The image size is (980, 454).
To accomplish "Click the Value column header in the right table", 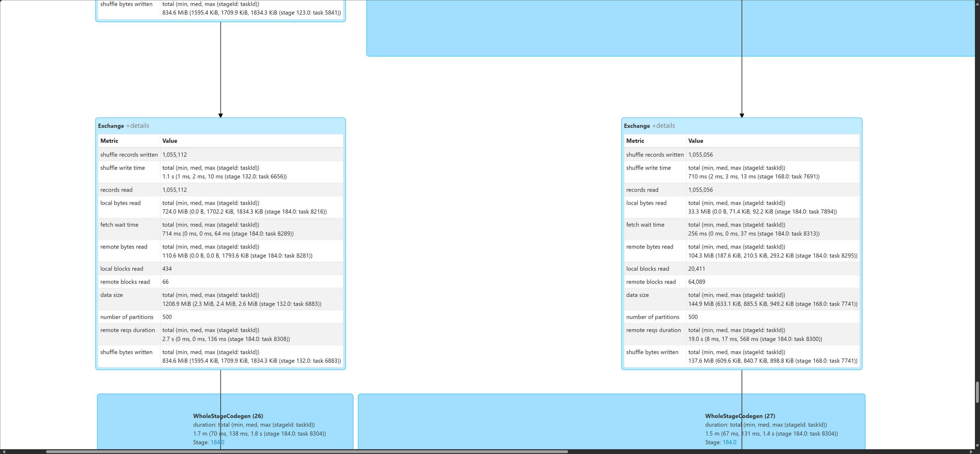I will (x=696, y=141).
